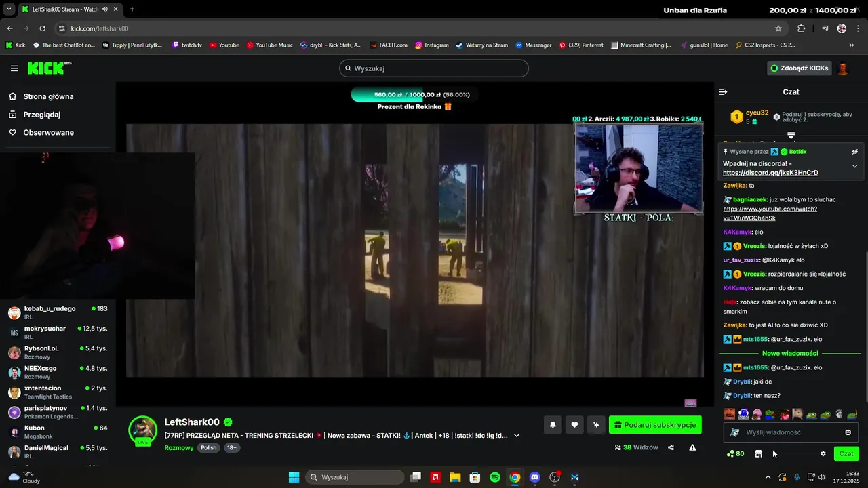Open xntentacion channel

[58, 392]
